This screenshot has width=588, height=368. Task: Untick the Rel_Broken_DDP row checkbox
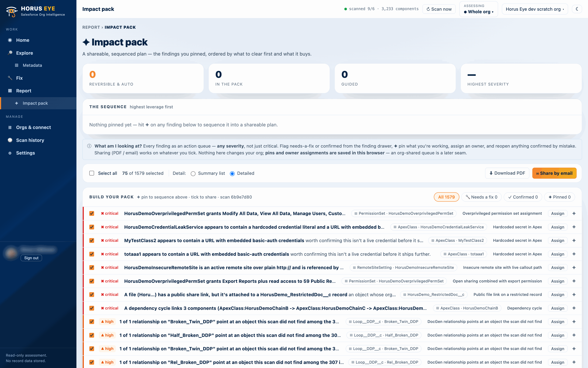tap(92, 362)
